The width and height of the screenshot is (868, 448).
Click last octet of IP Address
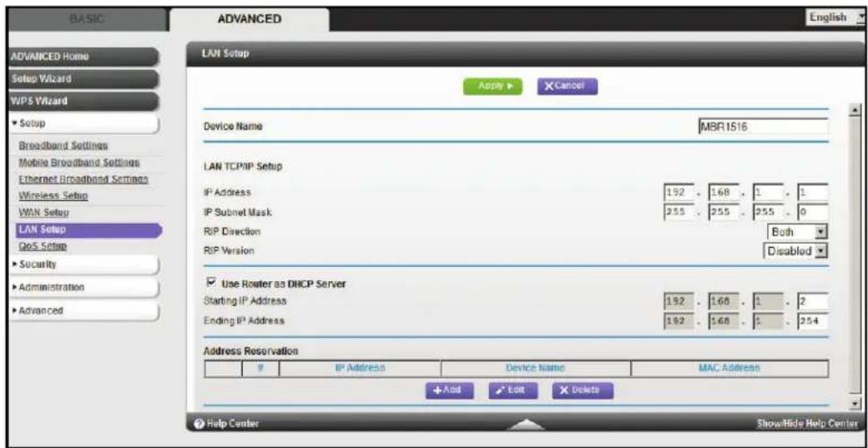pos(814,193)
